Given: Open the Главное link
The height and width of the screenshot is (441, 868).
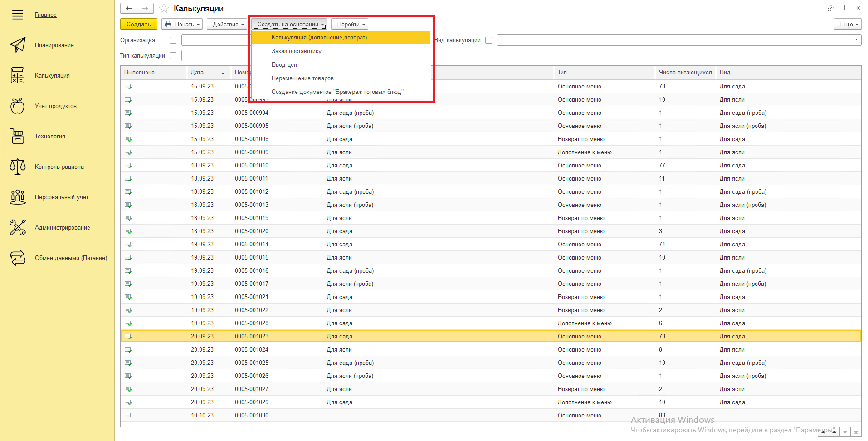Looking at the screenshot, I should (x=46, y=15).
